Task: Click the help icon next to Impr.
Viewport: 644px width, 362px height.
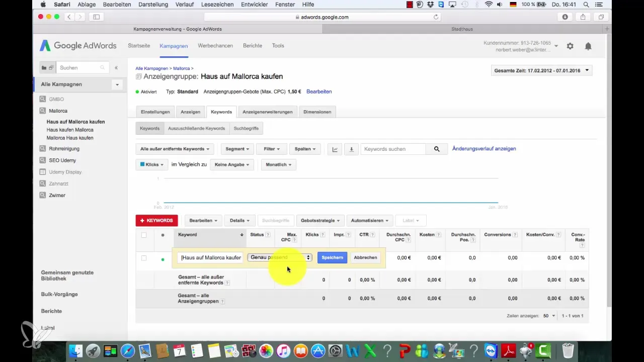Action: 348,235
